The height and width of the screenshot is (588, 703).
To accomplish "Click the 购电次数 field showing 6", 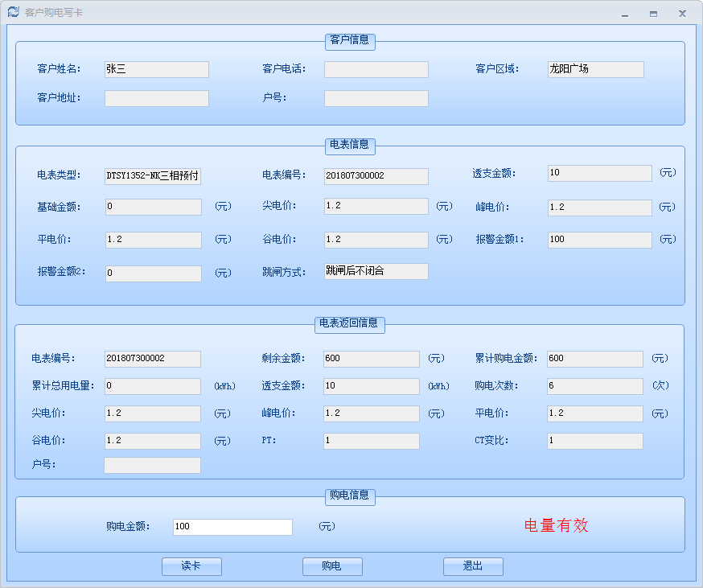I will click(594, 386).
